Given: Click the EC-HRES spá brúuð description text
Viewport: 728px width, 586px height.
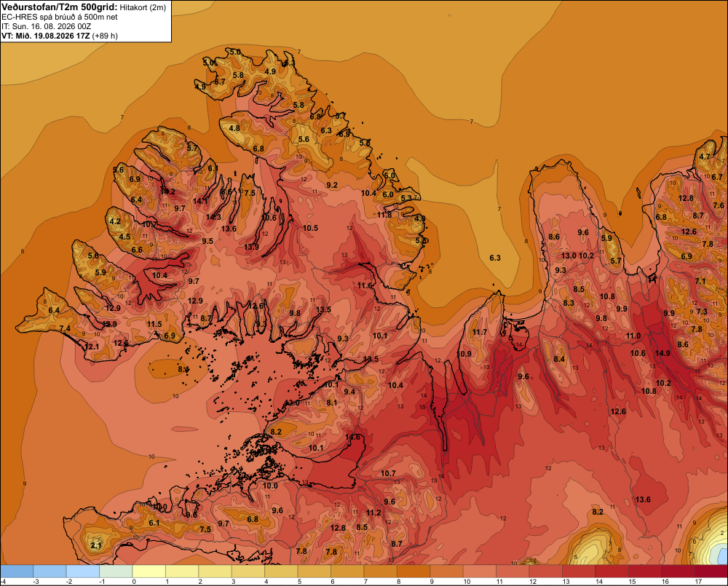Looking at the screenshot, I should 60,17.
